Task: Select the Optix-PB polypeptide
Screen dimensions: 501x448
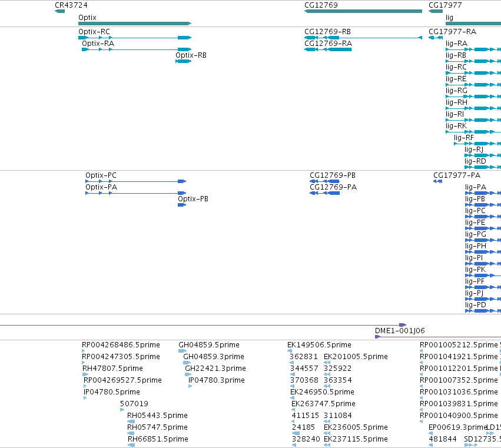Action: coord(182,205)
